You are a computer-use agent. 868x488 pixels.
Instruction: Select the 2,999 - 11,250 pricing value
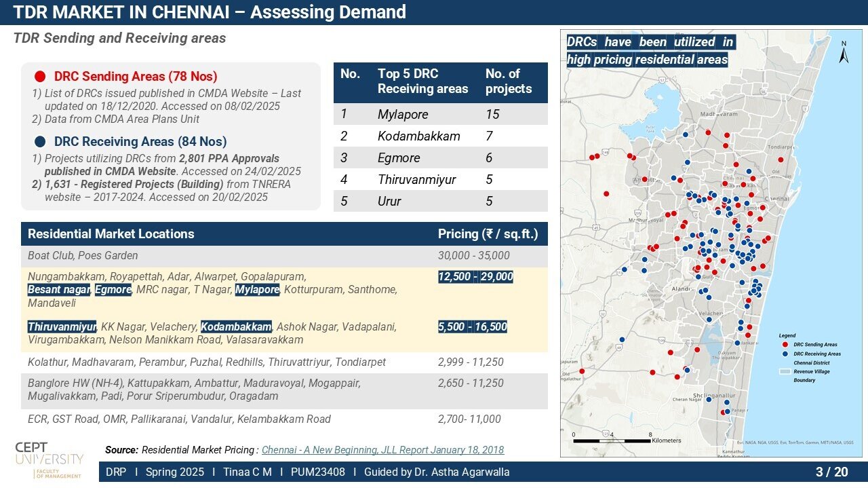(471, 362)
